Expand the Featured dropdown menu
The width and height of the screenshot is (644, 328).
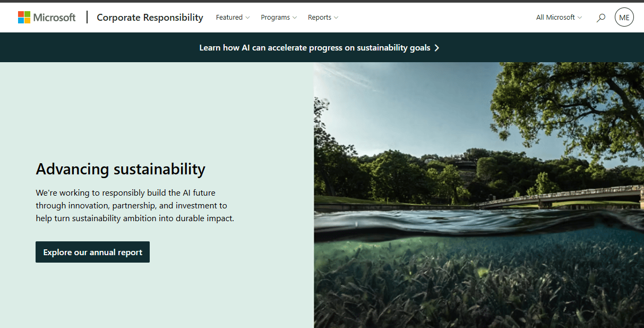tap(233, 18)
